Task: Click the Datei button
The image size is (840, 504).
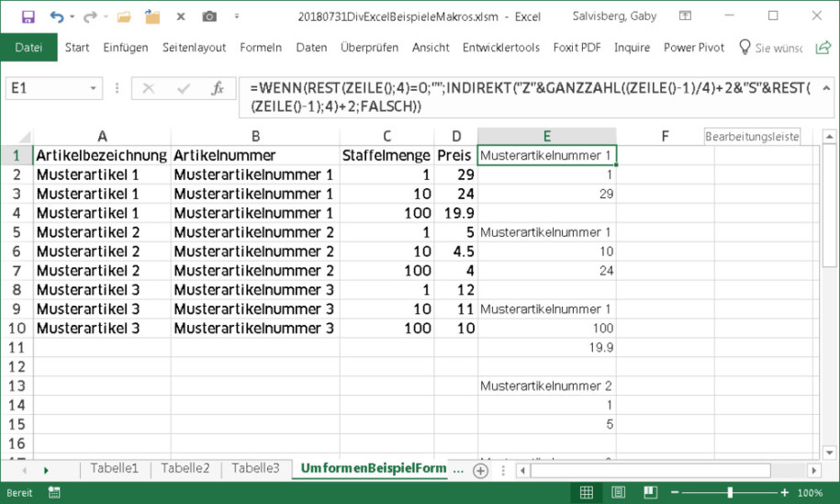Action: pos(28,48)
